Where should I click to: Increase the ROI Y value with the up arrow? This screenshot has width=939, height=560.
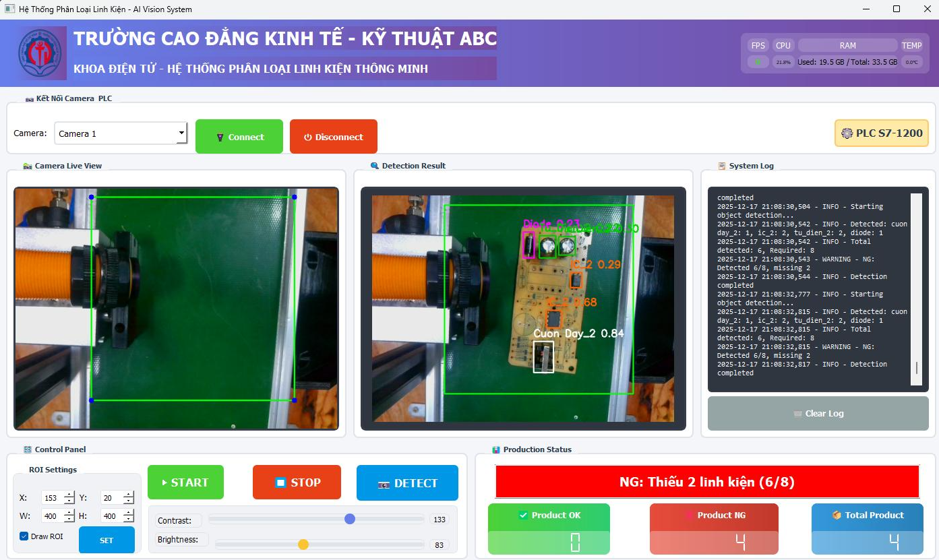point(128,495)
